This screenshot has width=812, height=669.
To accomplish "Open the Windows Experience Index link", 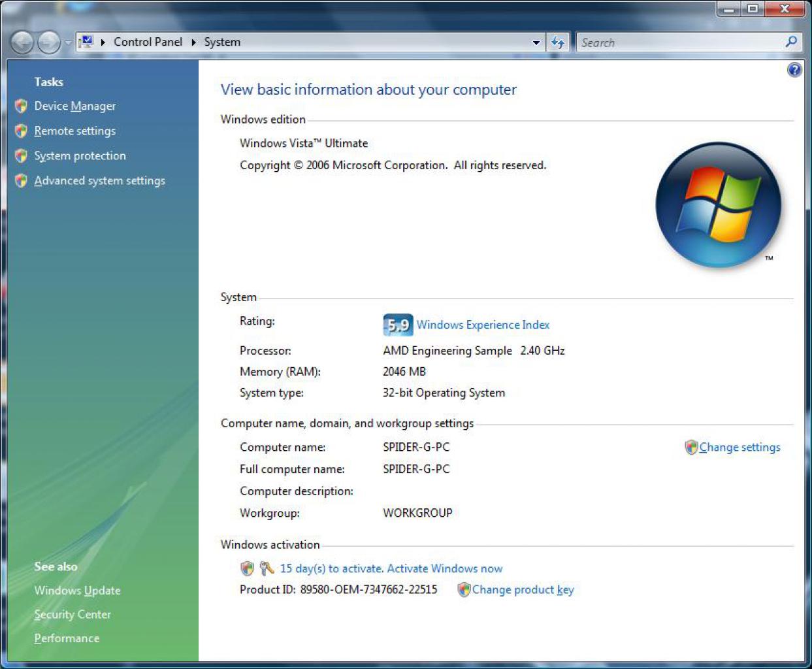I will (483, 325).
